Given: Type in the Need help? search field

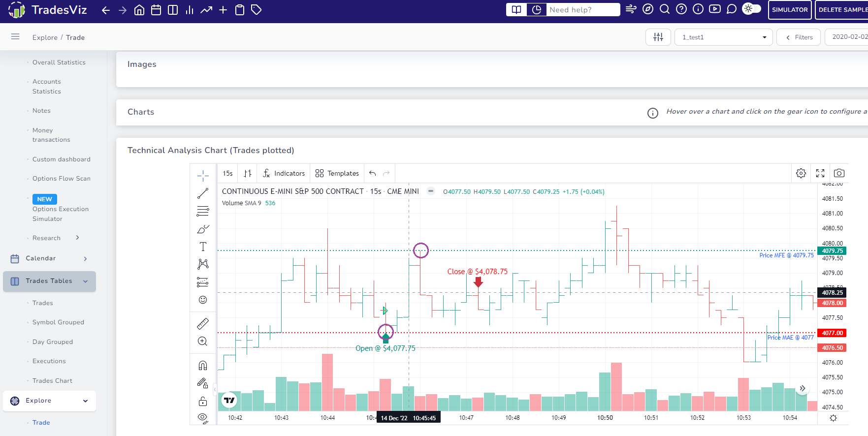Looking at the screenshot, I should (583, 10).
